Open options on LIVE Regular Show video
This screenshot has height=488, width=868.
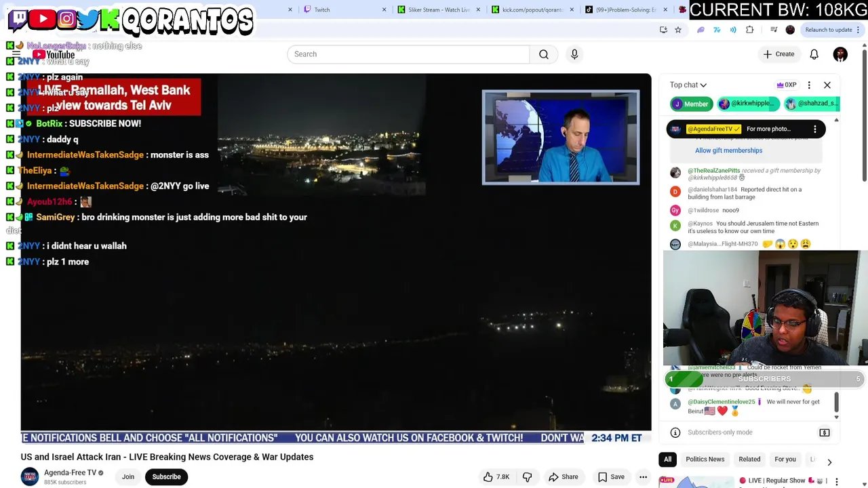pyautogui.click(x=837, y=481)
